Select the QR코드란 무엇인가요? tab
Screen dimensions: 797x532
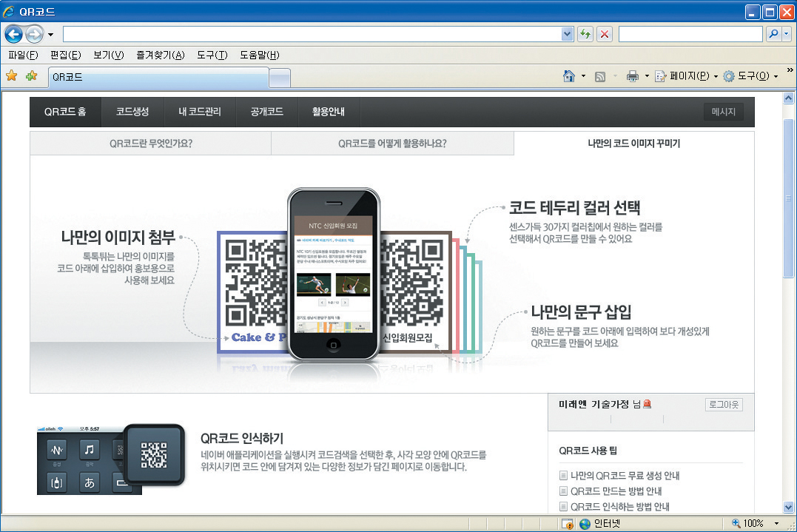click(x=150, y=144)
